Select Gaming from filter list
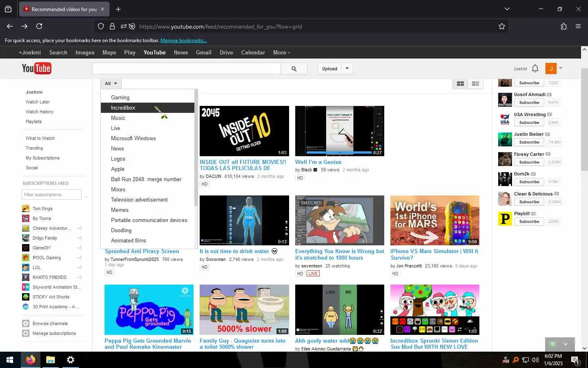The height and width of the screenshot is (368, 588). tap(147, 97)
